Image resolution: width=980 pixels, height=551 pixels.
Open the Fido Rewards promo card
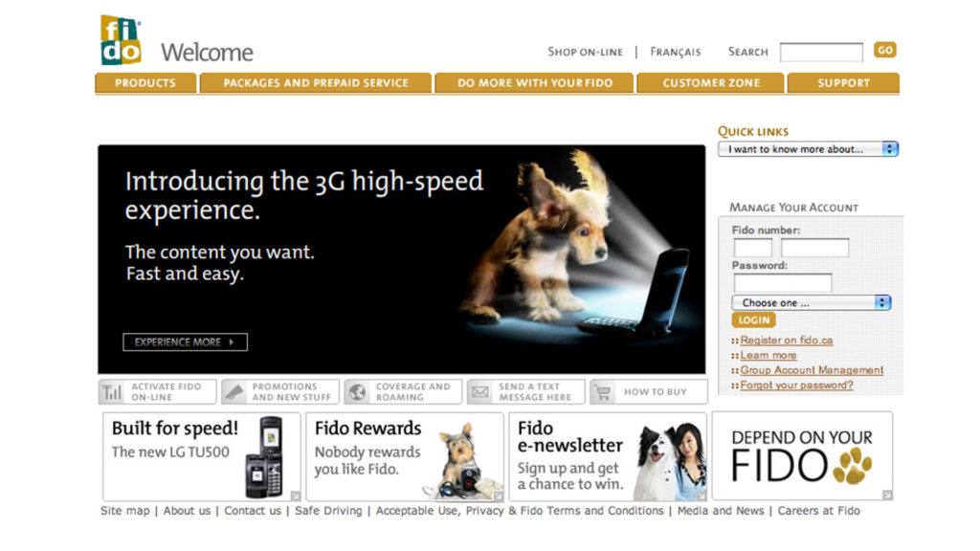pos(405,456)
